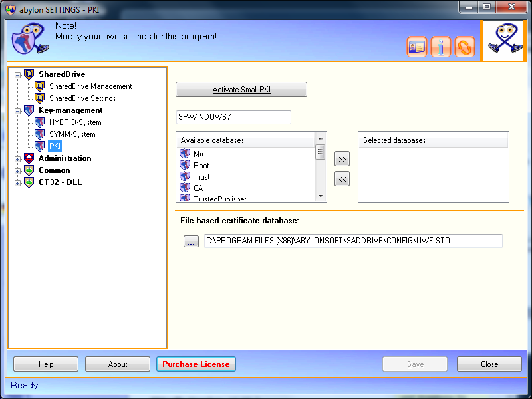Collapse the SharedDrive tree branch
532x399 pixels.
pos(18,75)
